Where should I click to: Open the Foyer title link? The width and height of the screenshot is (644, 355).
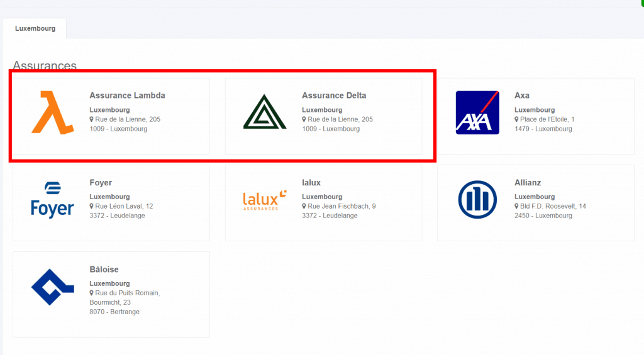click(x=101, y=183)
